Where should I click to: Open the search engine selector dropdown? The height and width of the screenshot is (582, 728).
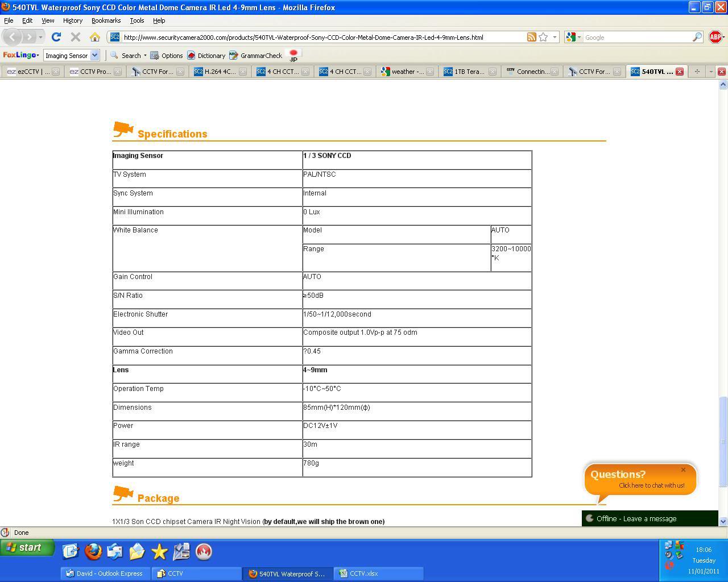pyautogui.click(x=573, y=37)
